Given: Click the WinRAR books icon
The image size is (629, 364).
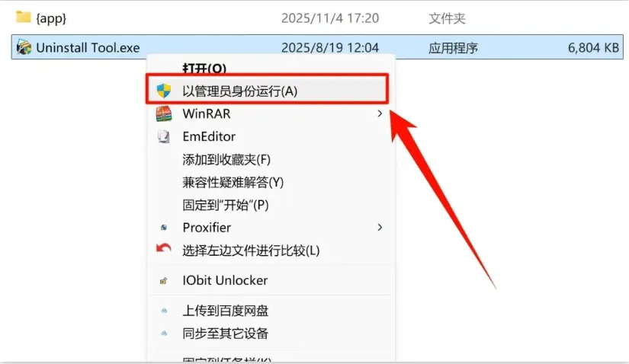Looking at the screenshot, I should click(164, 113).
